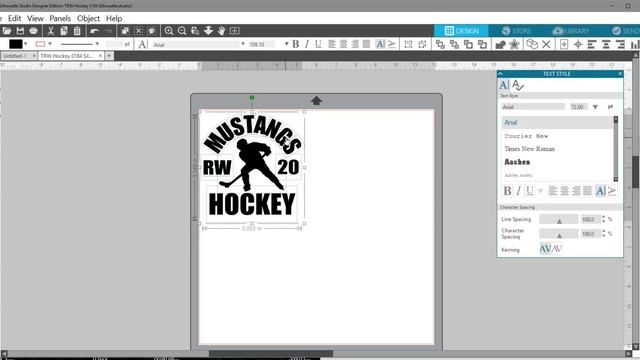Expand the top toolbar font name dropdown
Viewport: 640px width, 360px height.
[x=243, y=44]
